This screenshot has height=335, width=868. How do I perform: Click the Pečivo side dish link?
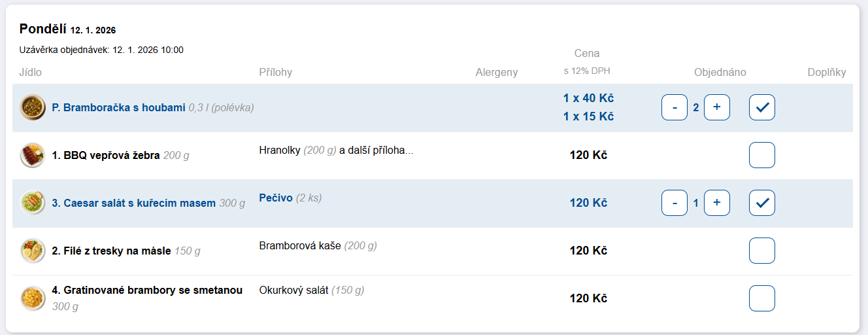275,198
